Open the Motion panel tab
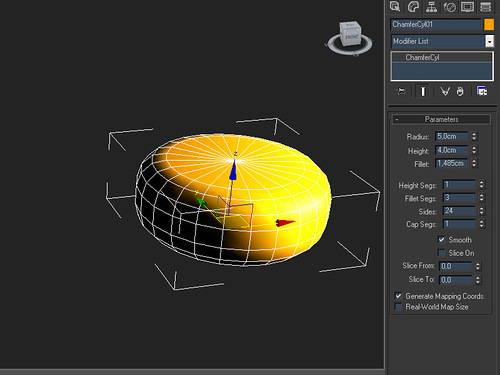 (449, 7)
